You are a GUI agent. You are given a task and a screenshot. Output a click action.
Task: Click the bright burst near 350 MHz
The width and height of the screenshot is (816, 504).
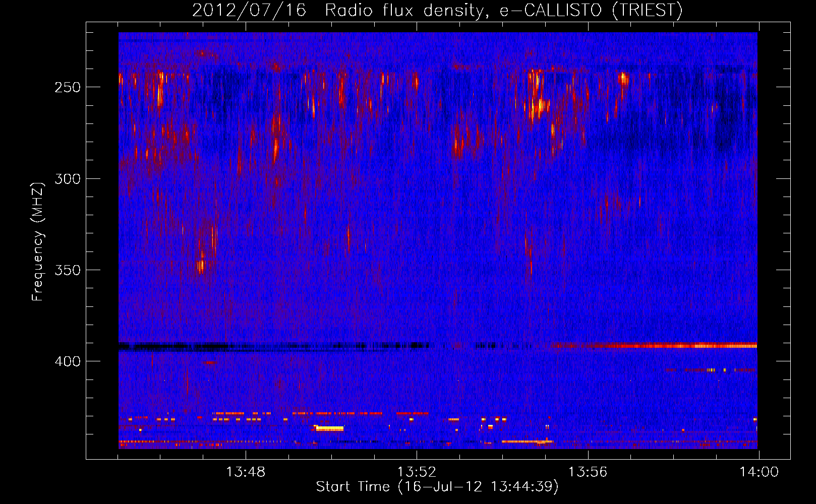[x=201, y=266]
